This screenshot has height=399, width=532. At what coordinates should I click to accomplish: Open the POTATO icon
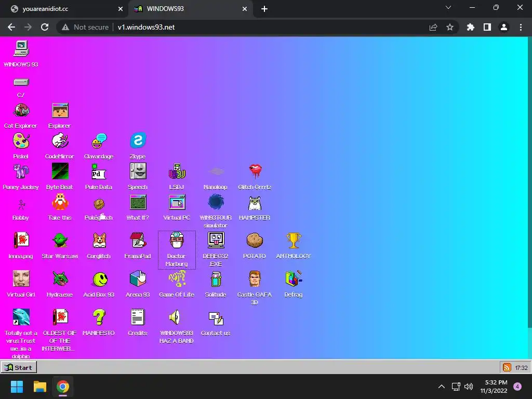255,241
